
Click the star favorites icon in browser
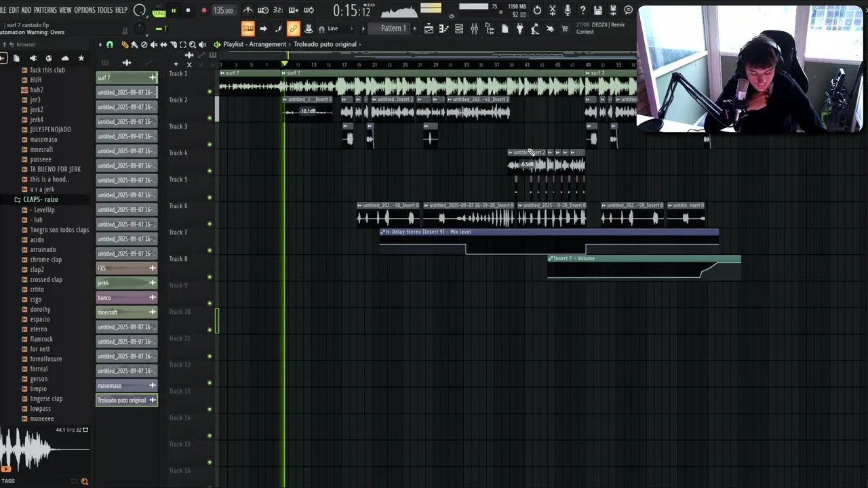pos(81,58)
